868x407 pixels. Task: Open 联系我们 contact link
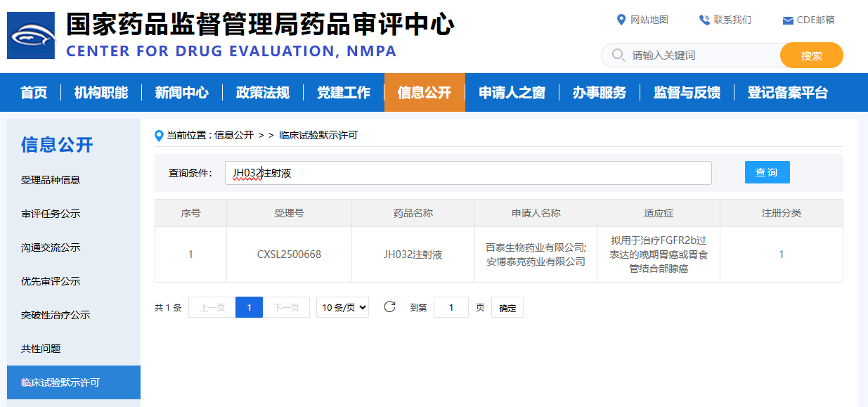point(725,20)
